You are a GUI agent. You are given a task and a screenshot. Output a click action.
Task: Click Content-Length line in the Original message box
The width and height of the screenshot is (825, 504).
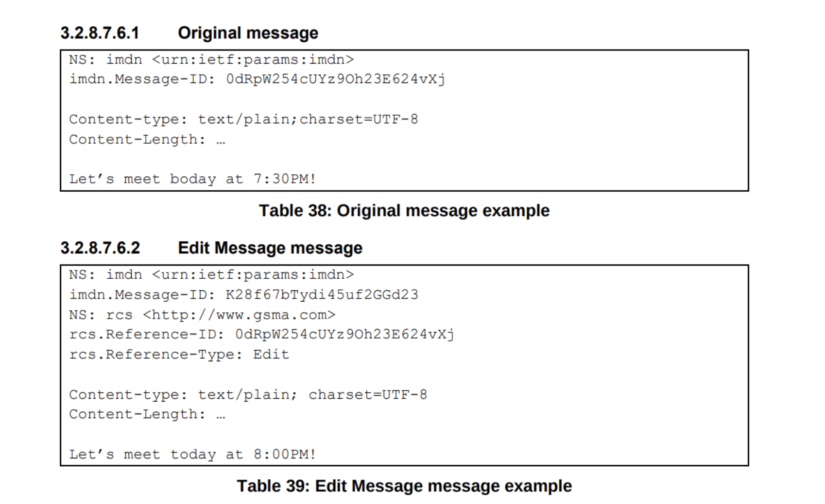pyautogui.click(x=147, y=140)
